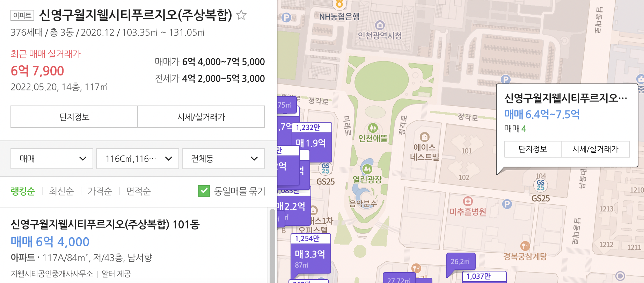Click the 매매 6억 4,000 listing price

tap(50, 242)
